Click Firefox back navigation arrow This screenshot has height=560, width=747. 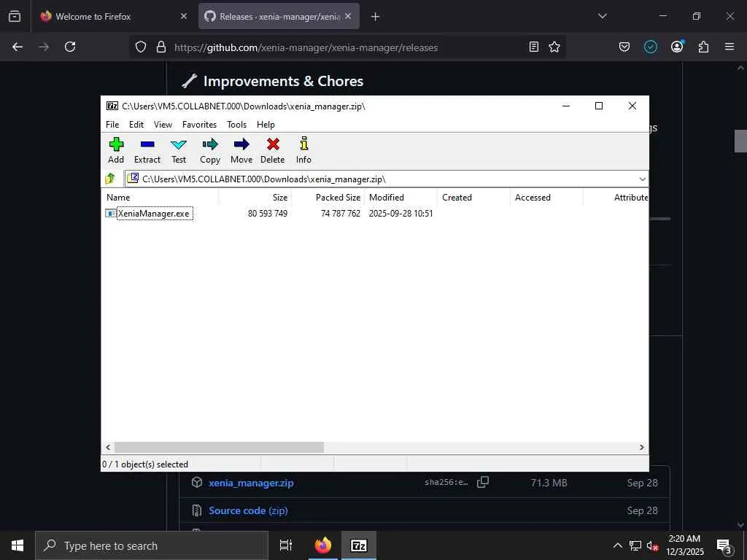tap(18, 47)
